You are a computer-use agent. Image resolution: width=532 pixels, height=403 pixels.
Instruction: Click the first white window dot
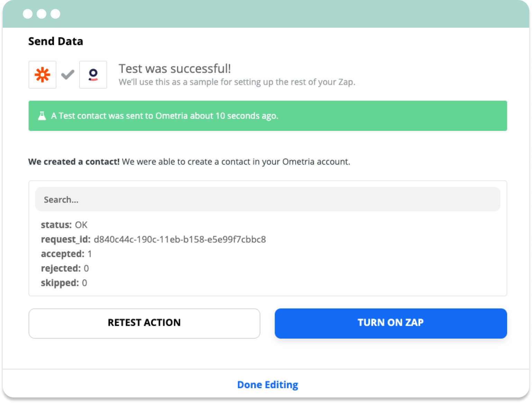point(28,14)
